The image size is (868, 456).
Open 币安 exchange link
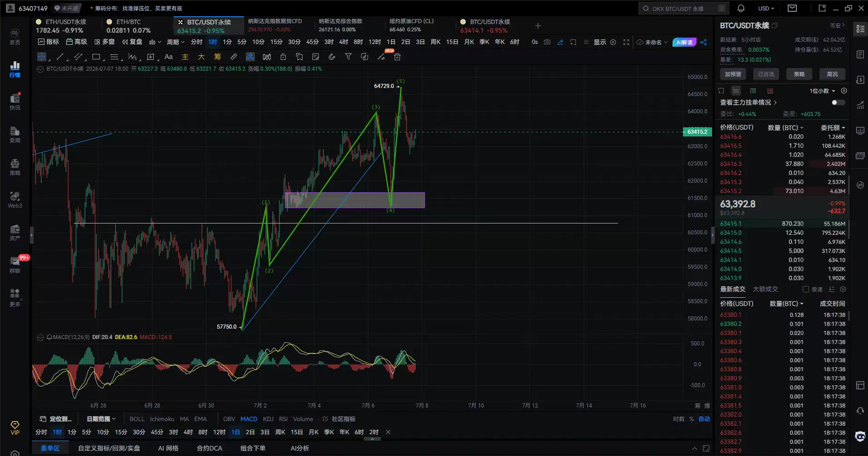pyautogui.click(x=837, y=26)
